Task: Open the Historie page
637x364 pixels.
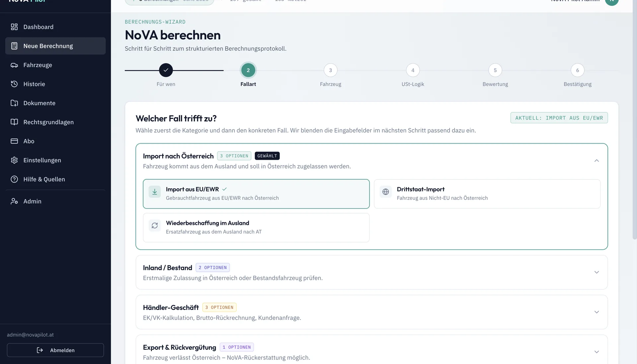Action: pos(55,84)
